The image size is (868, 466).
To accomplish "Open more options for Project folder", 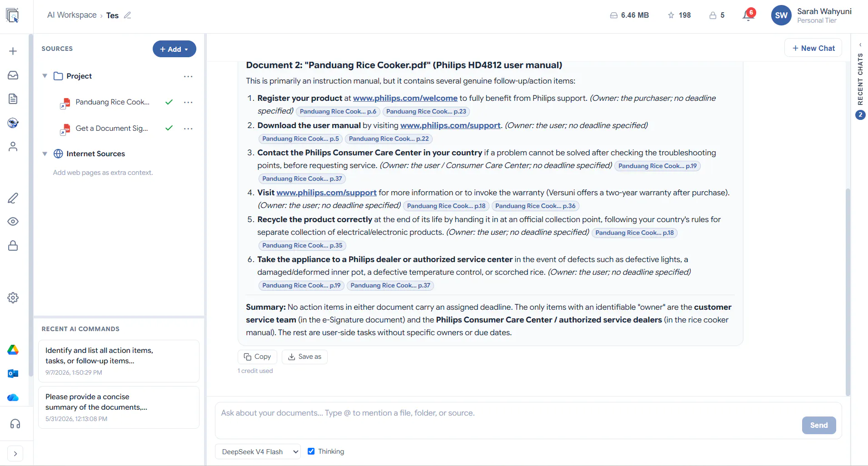I will point(188,76).
